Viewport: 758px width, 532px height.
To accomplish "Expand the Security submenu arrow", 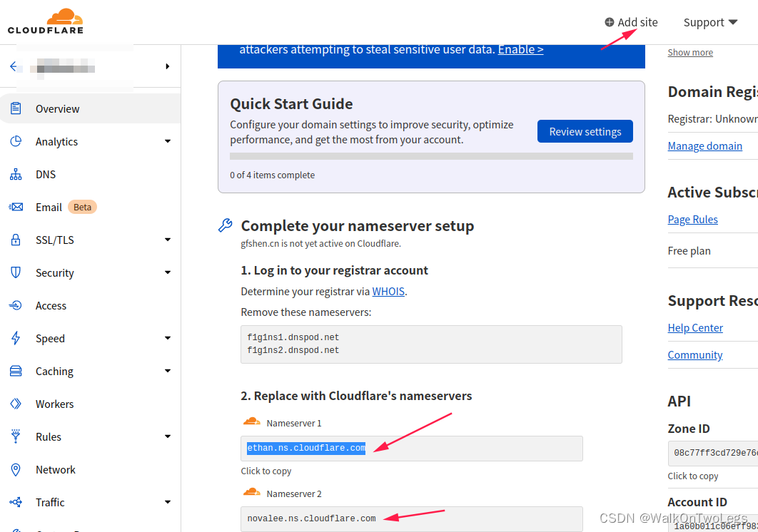I will coord(167,272).
